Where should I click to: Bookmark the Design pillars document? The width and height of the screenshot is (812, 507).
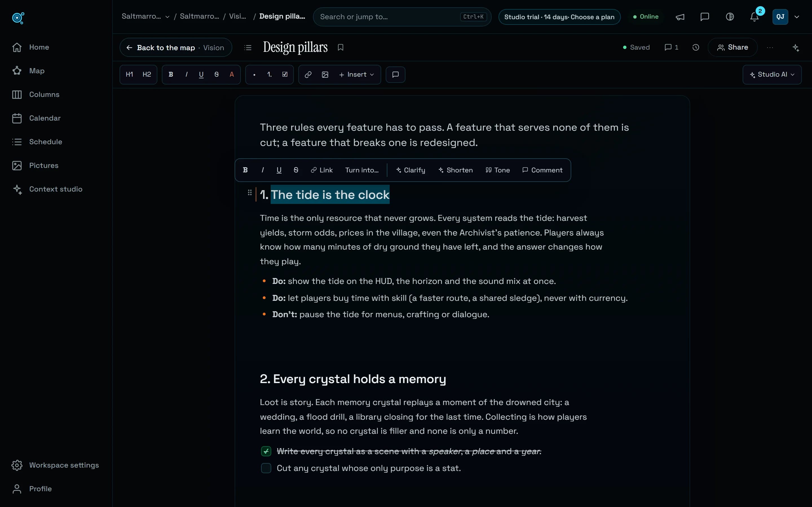341,48
